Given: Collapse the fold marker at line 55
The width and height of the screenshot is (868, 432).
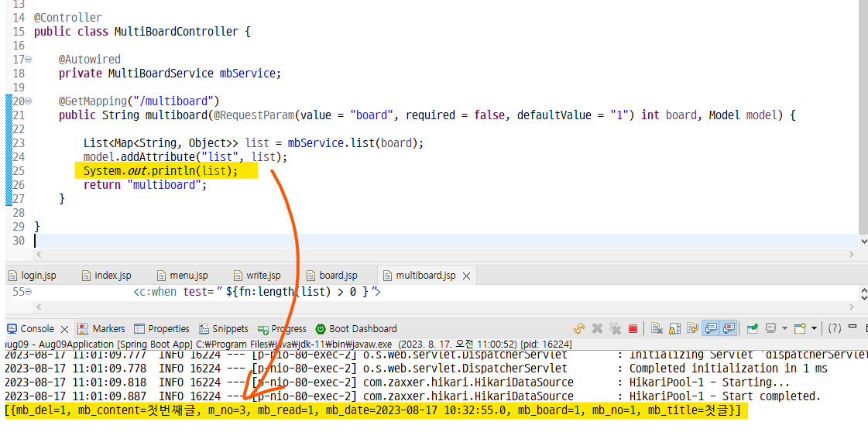Looking at the screenshot, I should tap(28, 292).
